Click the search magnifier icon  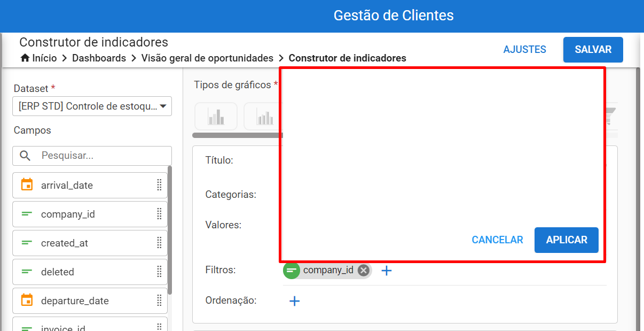[x=25, y=156]
